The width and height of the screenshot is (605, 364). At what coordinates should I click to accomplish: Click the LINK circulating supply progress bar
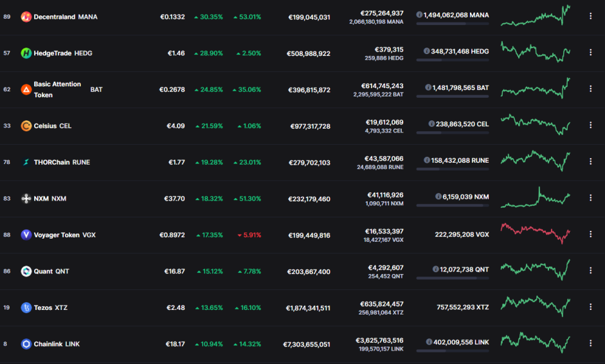click(x=453, y=351)
